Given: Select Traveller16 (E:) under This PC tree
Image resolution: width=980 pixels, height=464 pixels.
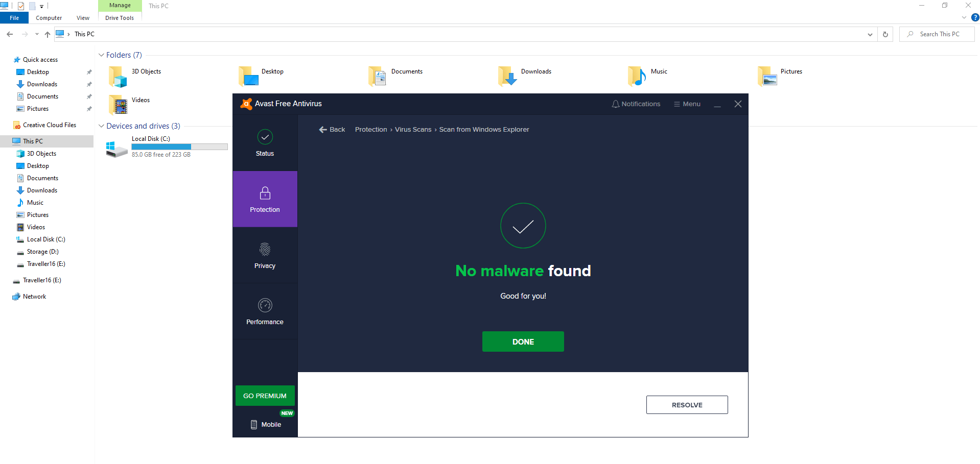Looking at the screenshot, I should coord(46,264).
